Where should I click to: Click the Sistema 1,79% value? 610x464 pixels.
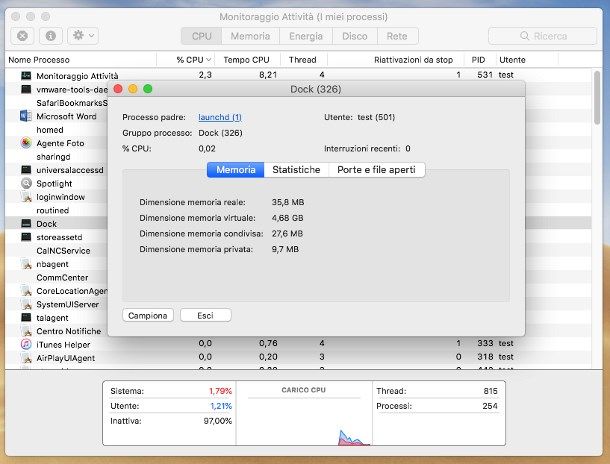click(220, 391)
